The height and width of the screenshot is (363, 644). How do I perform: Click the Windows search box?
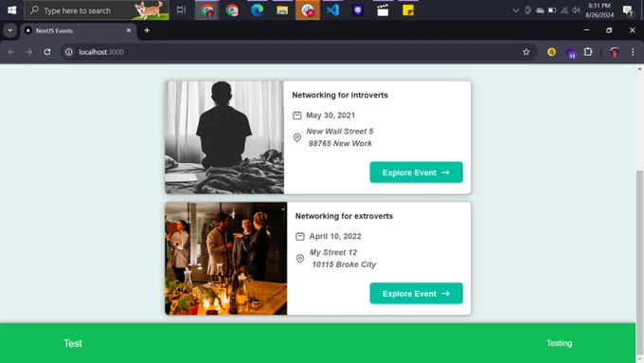pyautogui.click(x=97, y=10)
